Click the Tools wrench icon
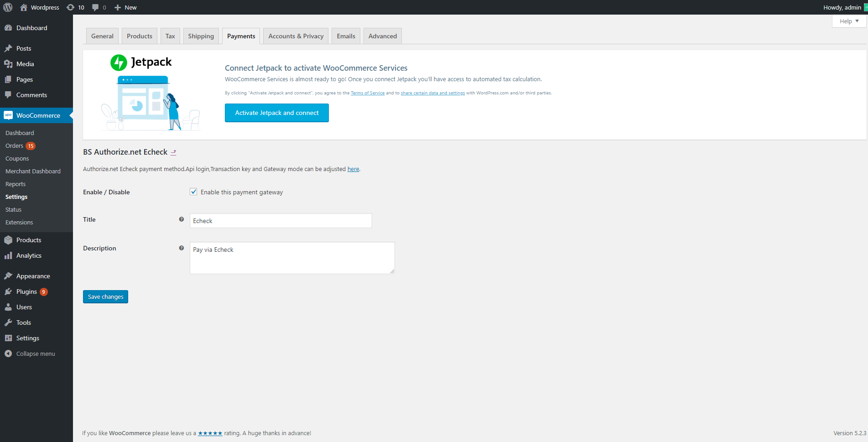Screen dimensions: 868x442 coord(8,322)
